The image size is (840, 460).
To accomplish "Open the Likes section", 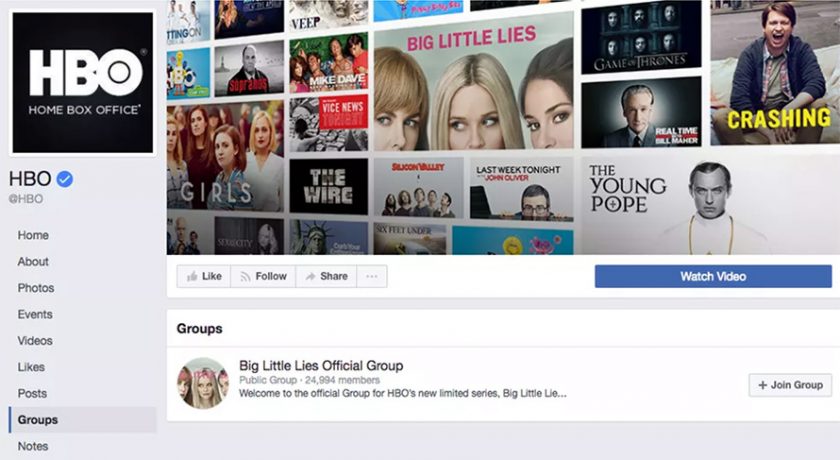I will pos(31,367).
